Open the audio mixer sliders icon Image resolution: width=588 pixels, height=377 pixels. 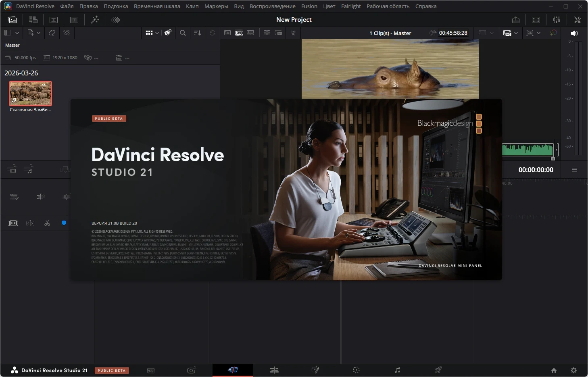557,20
